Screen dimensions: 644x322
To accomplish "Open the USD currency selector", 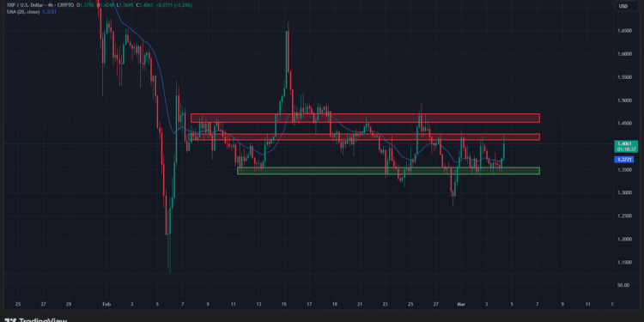I will (x=626, y=6).
